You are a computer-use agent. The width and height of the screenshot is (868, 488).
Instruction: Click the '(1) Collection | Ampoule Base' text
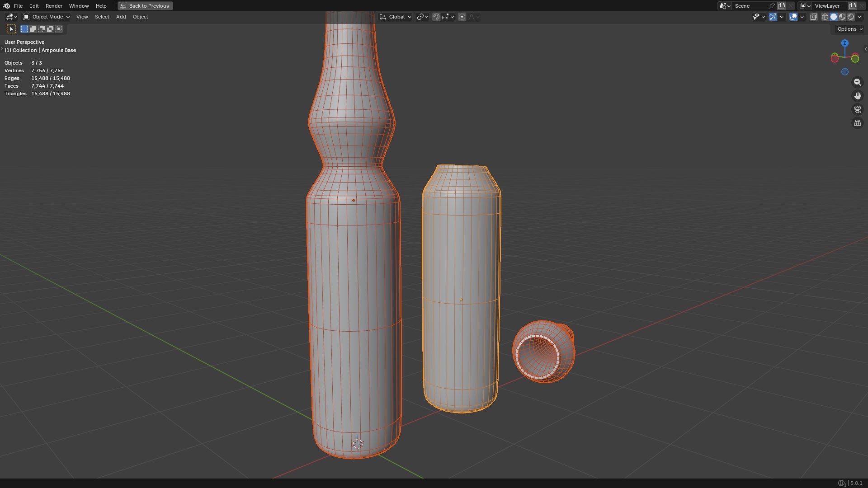(40, 50)
